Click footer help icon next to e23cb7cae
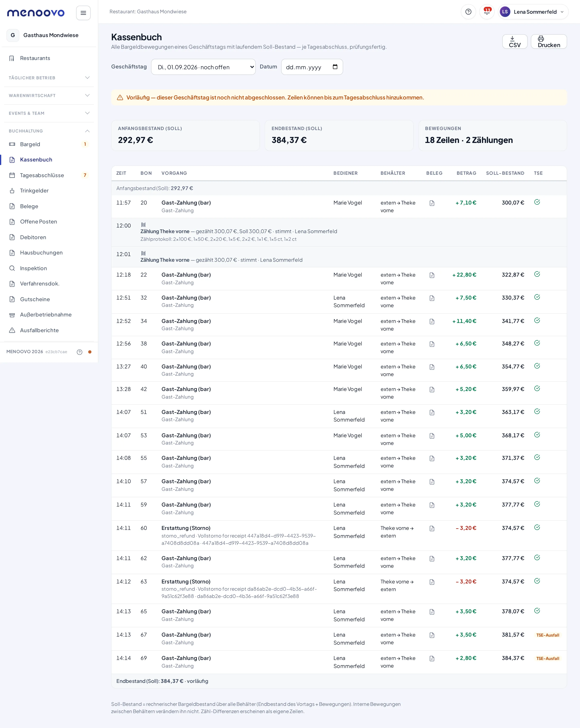Image resolution: width=580 pixels, height=728 pixels. pyautogui.click(x=79, y=352)
